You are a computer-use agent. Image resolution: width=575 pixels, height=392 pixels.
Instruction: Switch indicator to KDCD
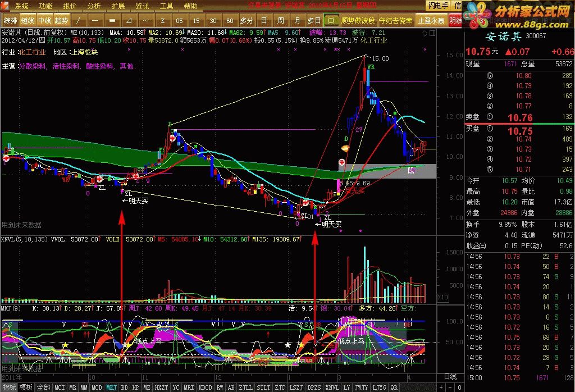point(206,388)
